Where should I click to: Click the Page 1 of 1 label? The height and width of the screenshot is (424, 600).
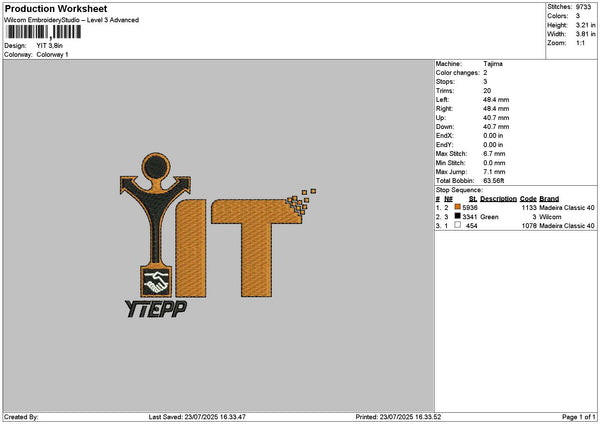pyautogui.click(x=579, y=417)
